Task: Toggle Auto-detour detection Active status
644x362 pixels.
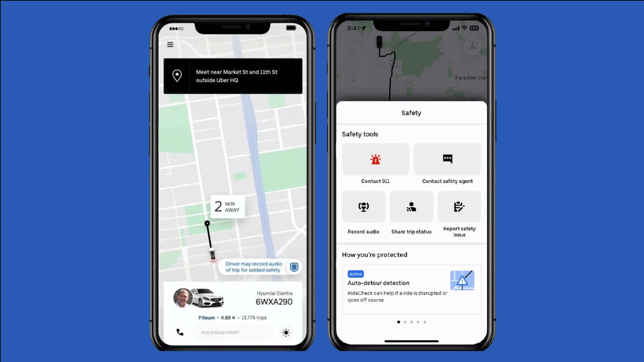Action: 355,274
